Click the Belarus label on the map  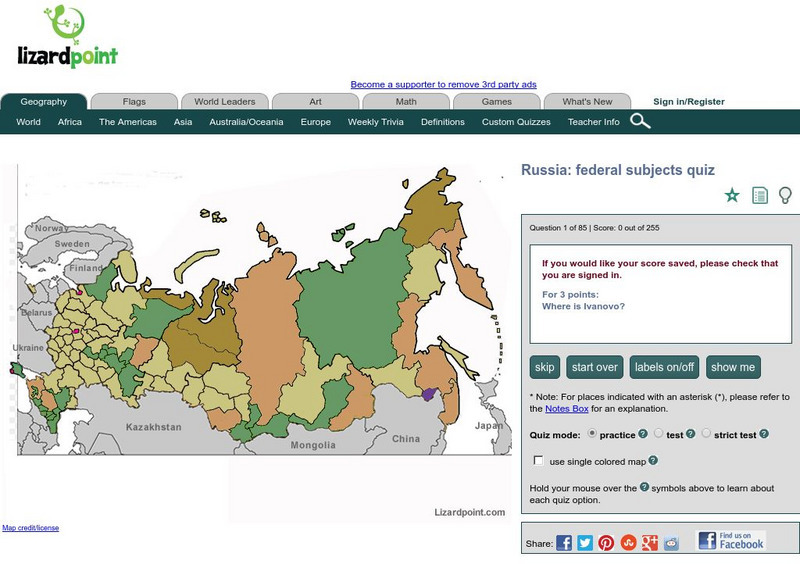click(37, 312)
